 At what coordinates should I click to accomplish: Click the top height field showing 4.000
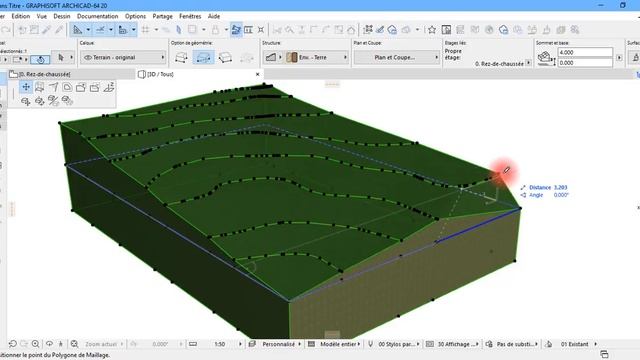click(x=585, y=52)
